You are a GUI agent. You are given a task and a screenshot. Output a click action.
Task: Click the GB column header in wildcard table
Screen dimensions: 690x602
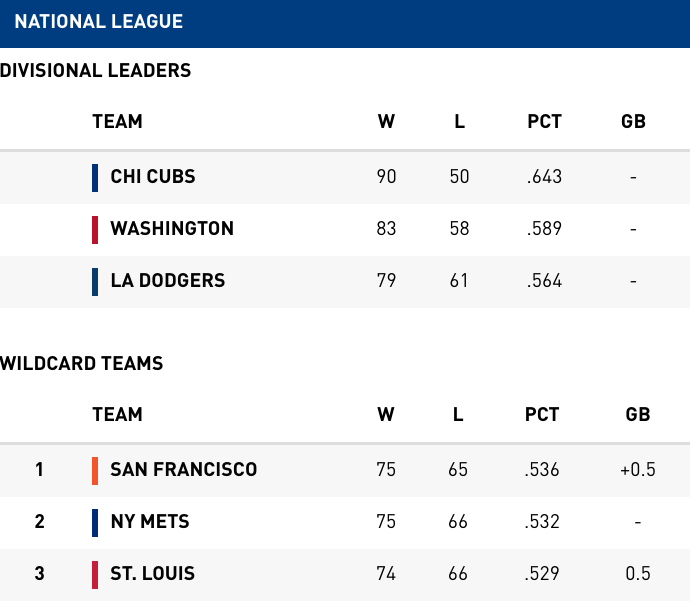pyautogui.click(x=638, y=415)
